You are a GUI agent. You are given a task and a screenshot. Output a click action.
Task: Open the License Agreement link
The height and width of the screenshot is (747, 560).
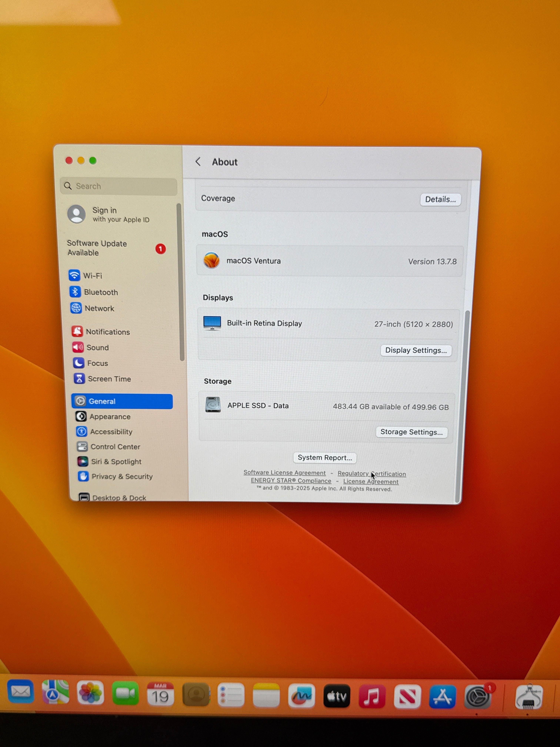(371, 481)
